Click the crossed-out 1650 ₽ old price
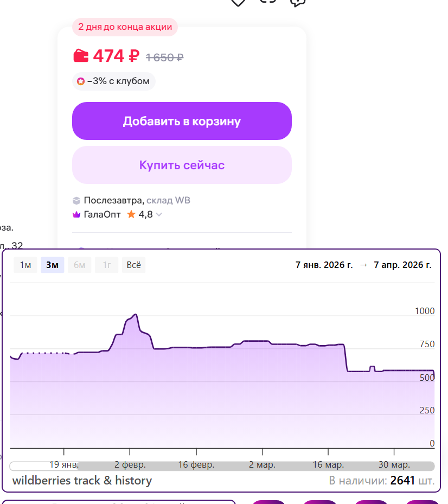The width and height of the screenshot is (448, 504). [164, 57]
